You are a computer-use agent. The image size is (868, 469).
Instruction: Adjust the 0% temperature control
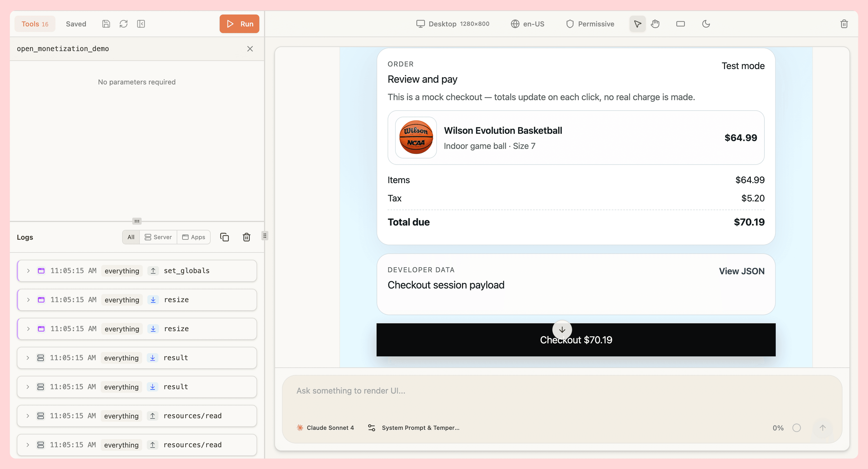click(778, 428)
